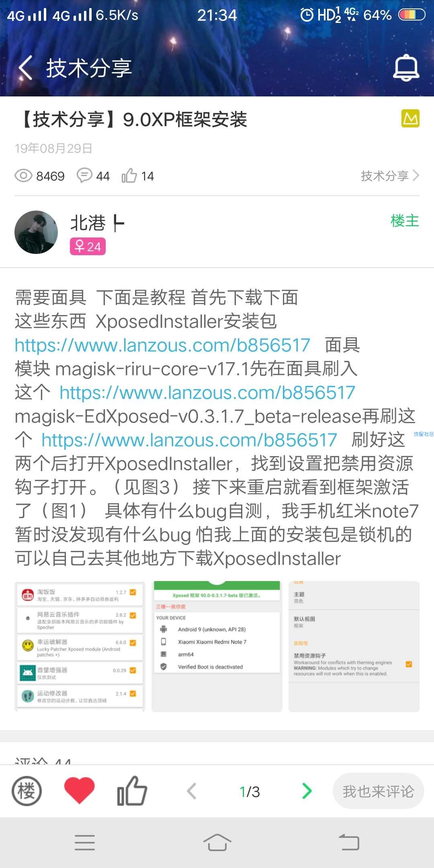Open the lanzous link after 这个

coord(207,393)
